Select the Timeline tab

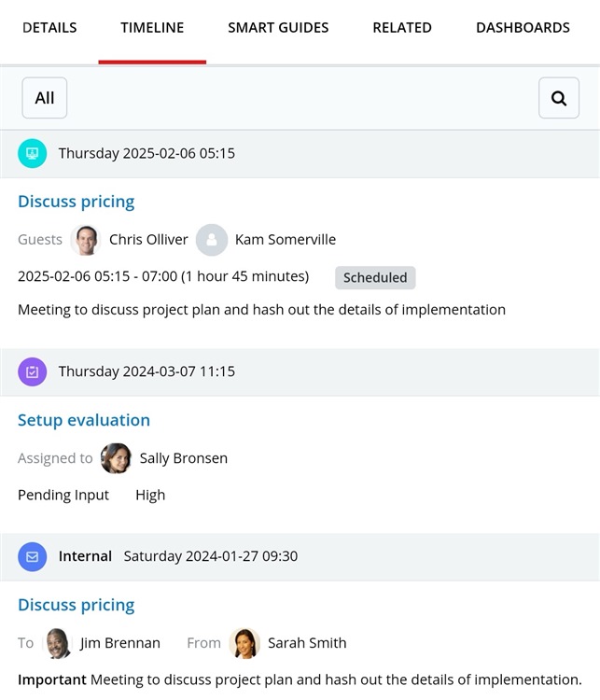pyautogui.click(x=152, y=28)
